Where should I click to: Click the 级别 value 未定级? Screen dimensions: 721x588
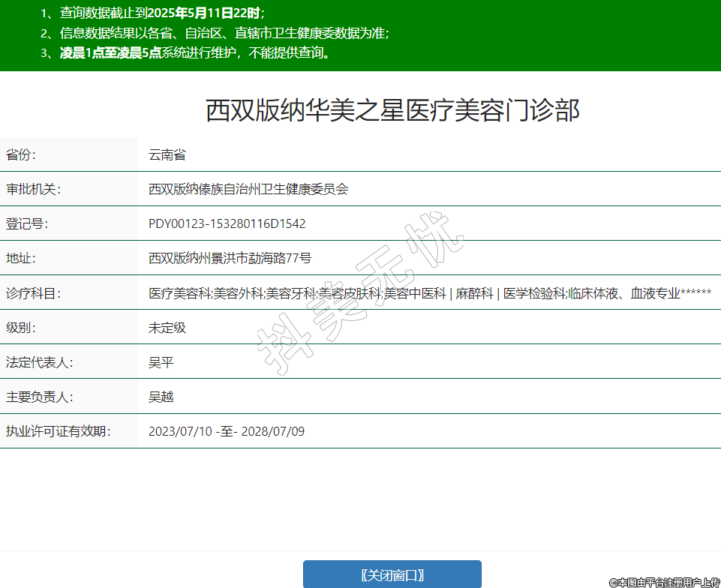(x=167, y=328)
